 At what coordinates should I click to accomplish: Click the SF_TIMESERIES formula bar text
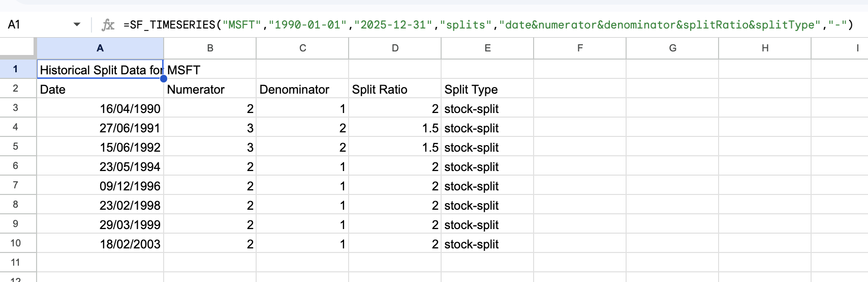[488, 24]
